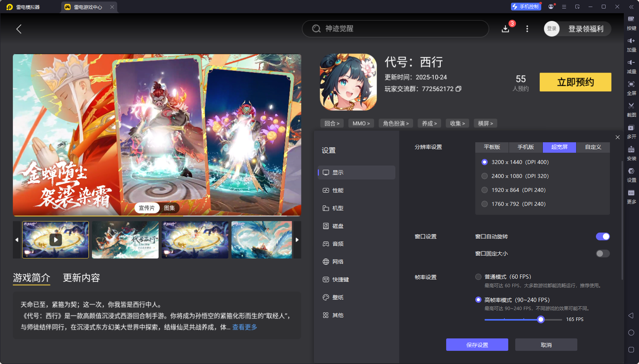This screenshot has height=364, width=639.
Task: Click 手机控制 phone control button
Action: [x=526, y=7]
